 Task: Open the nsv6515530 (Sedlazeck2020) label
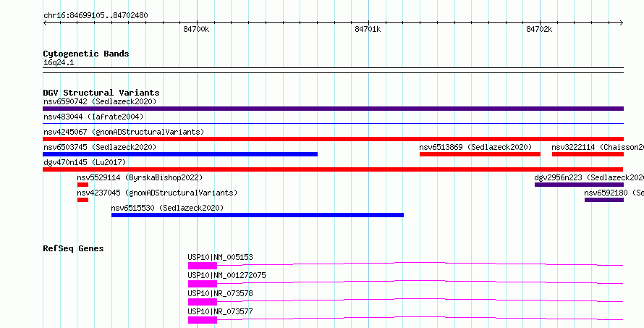tap(167, 208)
